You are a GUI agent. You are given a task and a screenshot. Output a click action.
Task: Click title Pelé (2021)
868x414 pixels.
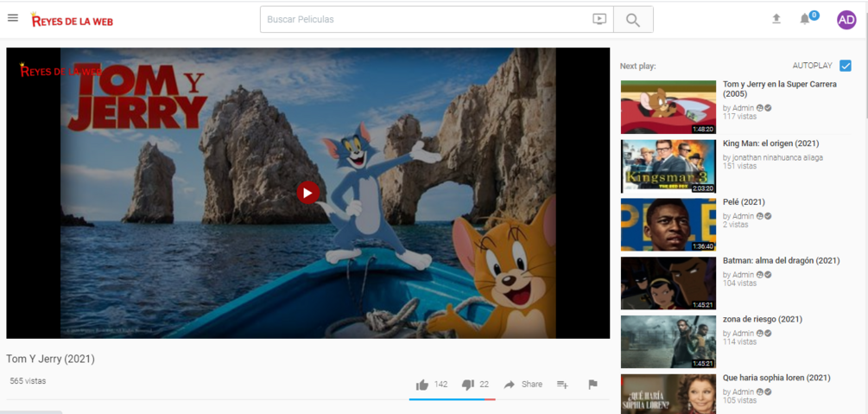(x=744, y=202)
